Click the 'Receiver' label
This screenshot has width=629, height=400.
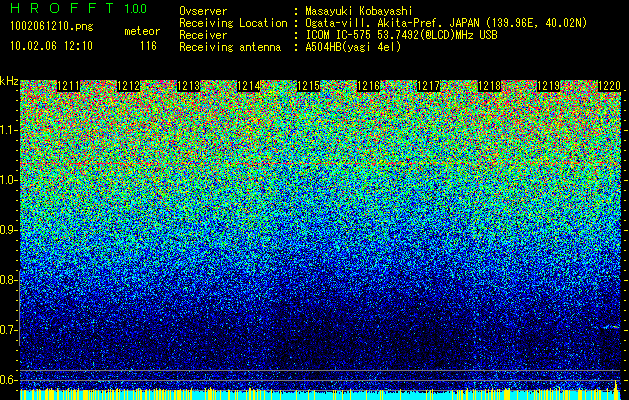pos(203,35)
